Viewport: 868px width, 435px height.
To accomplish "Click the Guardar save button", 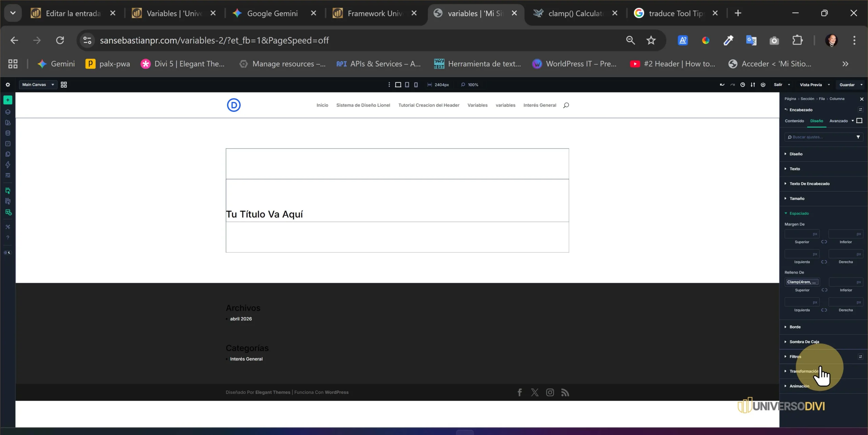I will pyautogui.click(x=847, y=85).
